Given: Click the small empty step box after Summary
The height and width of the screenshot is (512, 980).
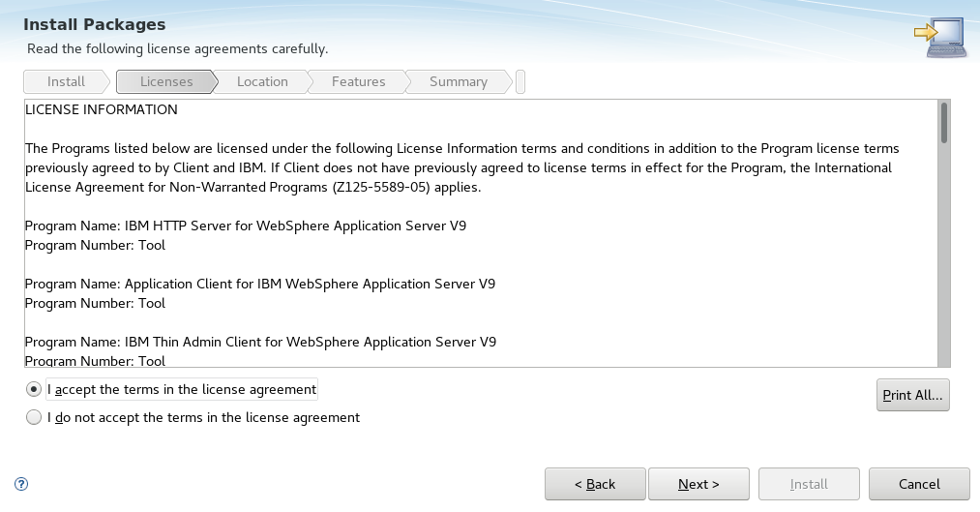Looking at the screenshot, I should (520, 82).
